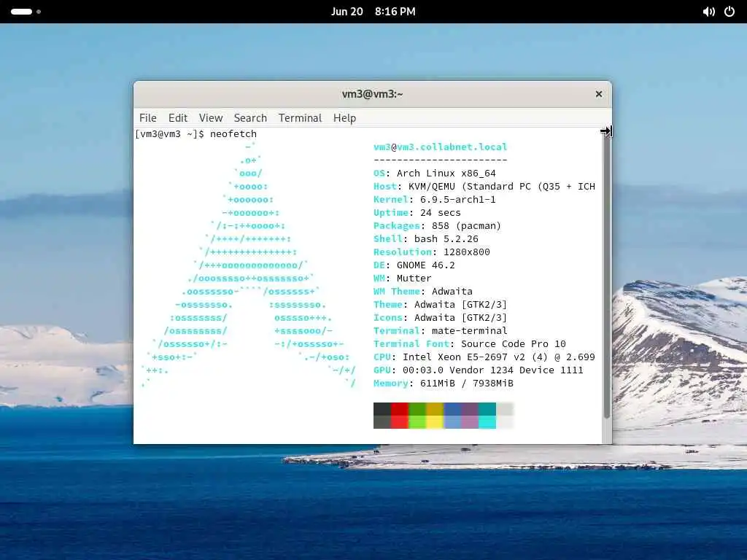Open the Terminal menu
Viewport: 747px width, 560px height.
point(300,117)
